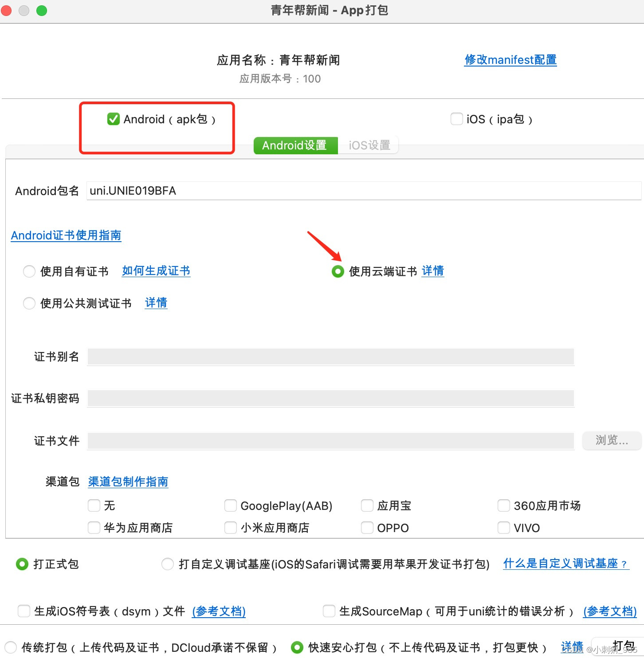
Task: Click the 证书文件 path field
Action: click(331, 441)
